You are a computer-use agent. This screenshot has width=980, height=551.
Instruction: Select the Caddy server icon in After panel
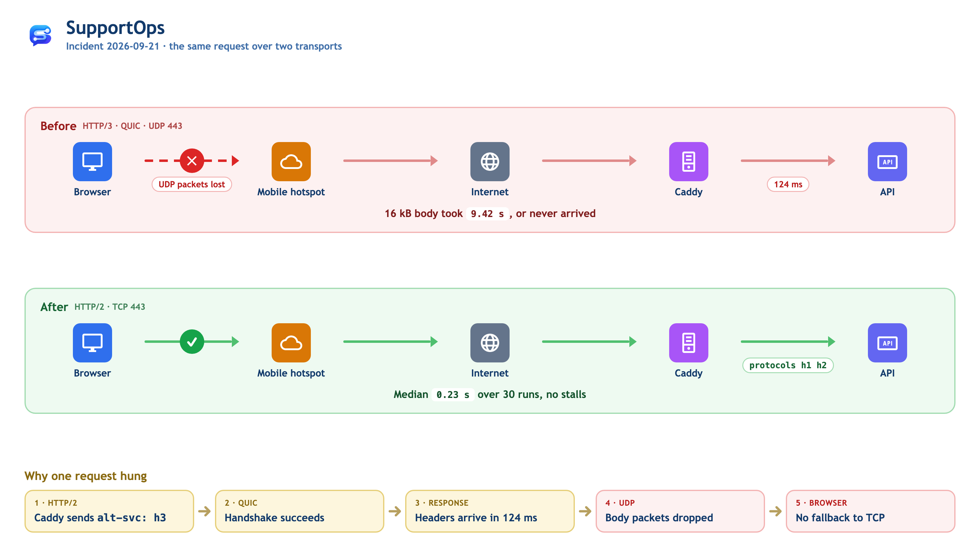click(x=688, y=343)
